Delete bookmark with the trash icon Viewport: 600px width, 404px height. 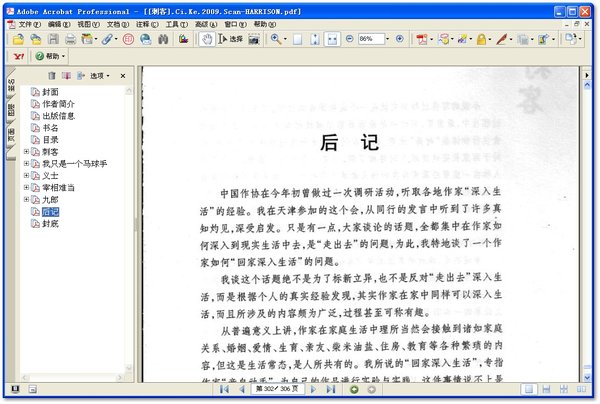pyautogui.click(x=52, y=75)
